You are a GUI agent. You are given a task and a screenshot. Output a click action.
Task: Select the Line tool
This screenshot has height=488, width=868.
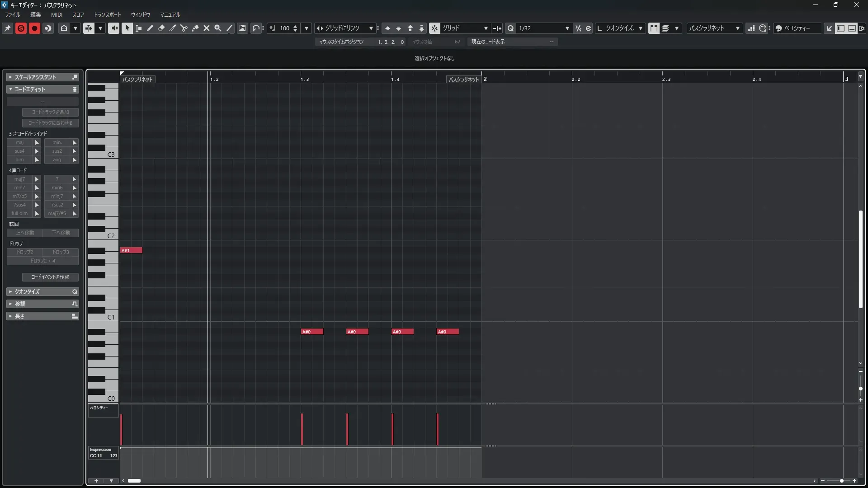(230, 28)
